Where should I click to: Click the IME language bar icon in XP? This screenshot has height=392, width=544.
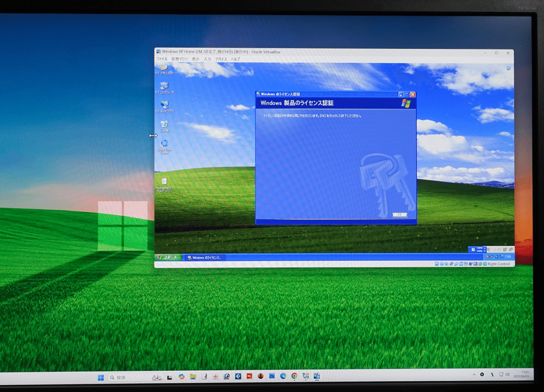[x=473, y=249]
